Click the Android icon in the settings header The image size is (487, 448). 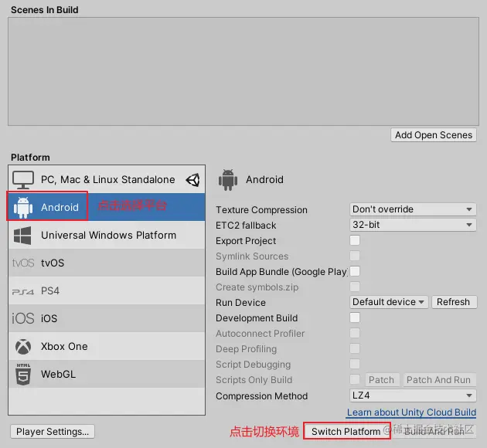228,180
